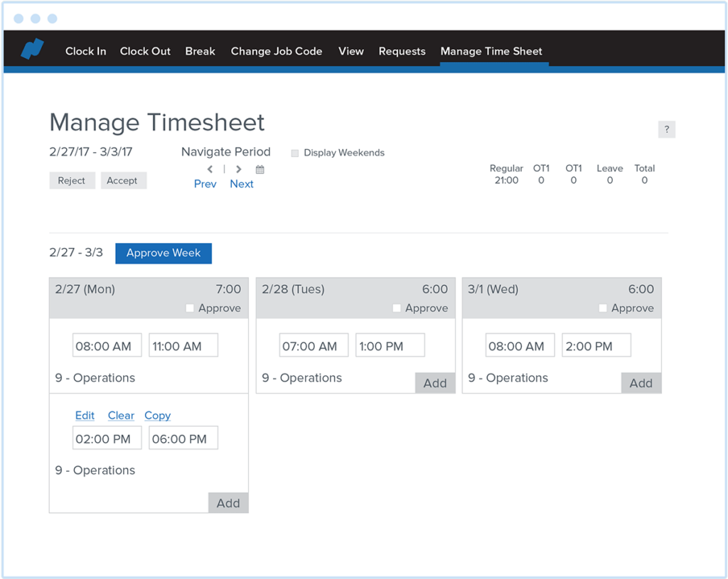Click the Copy link on Monday's entry
This screenshot has width=728, height=579.
pyautogui.click(x=157, y=415)
